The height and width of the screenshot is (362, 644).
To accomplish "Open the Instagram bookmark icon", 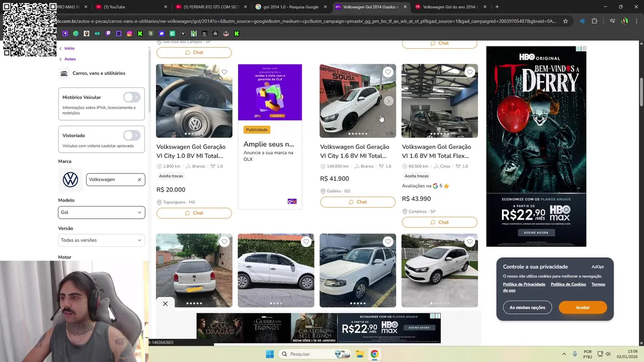I will (x=129, y=34).
